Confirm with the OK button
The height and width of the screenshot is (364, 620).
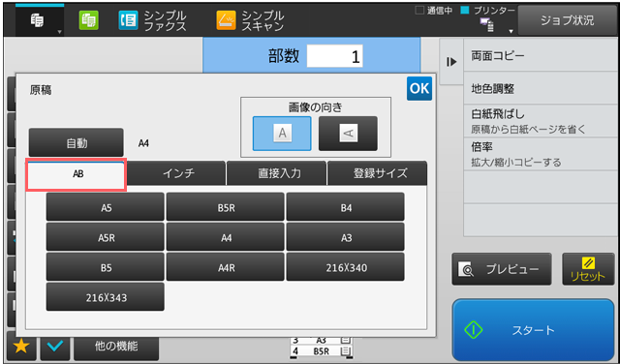[x=419, y=88]
